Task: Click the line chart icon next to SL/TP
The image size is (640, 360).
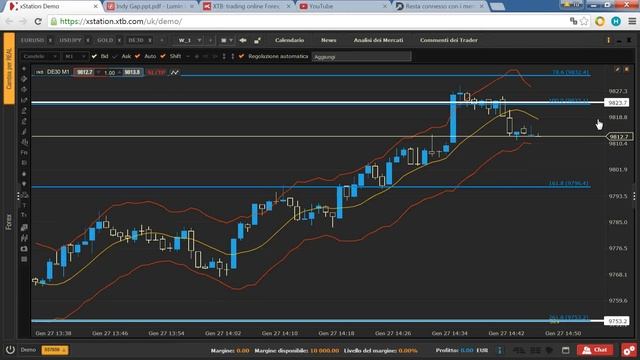Action: click(175, 72)
